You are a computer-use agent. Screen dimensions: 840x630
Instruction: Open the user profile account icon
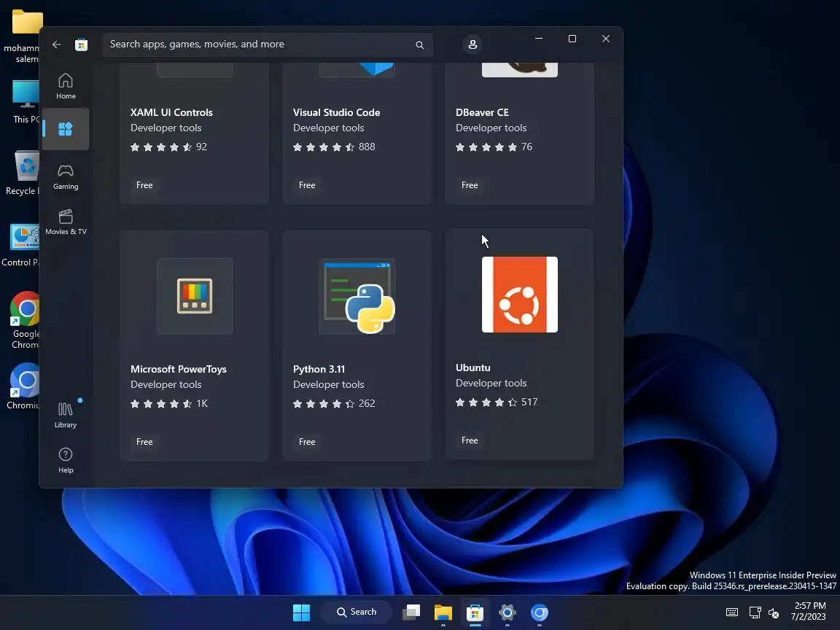[x=472, y=44]
